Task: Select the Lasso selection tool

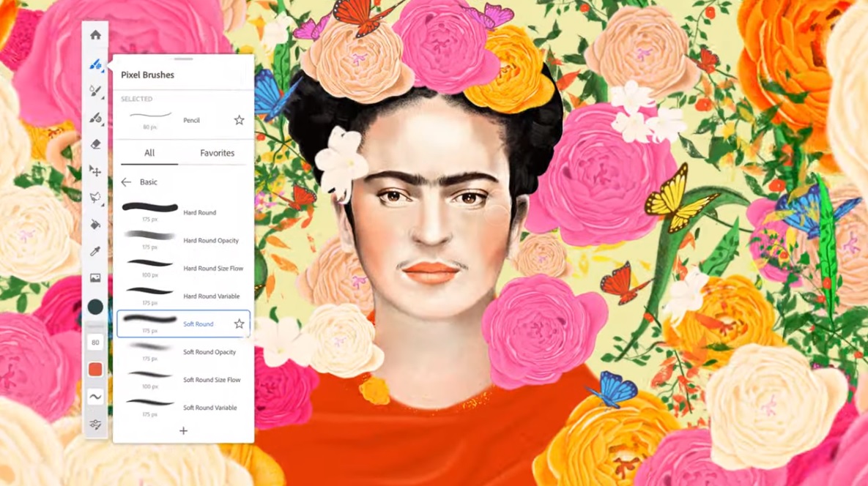Action: point(95,198)
